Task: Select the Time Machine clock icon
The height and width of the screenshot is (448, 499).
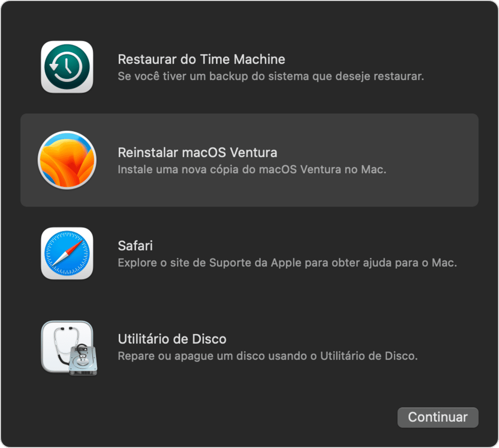Action: coord(67,67)
